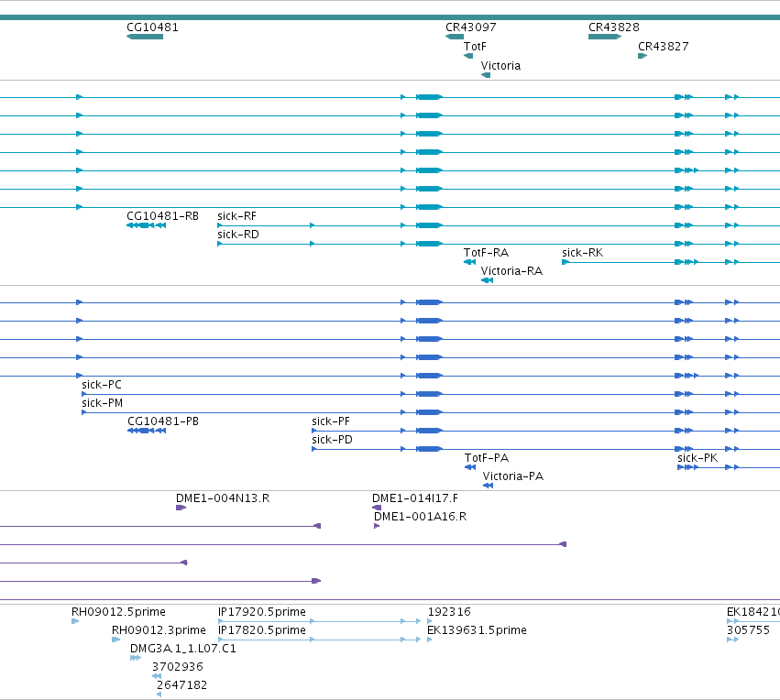Click the Victoria gene label

click(500, 66)
